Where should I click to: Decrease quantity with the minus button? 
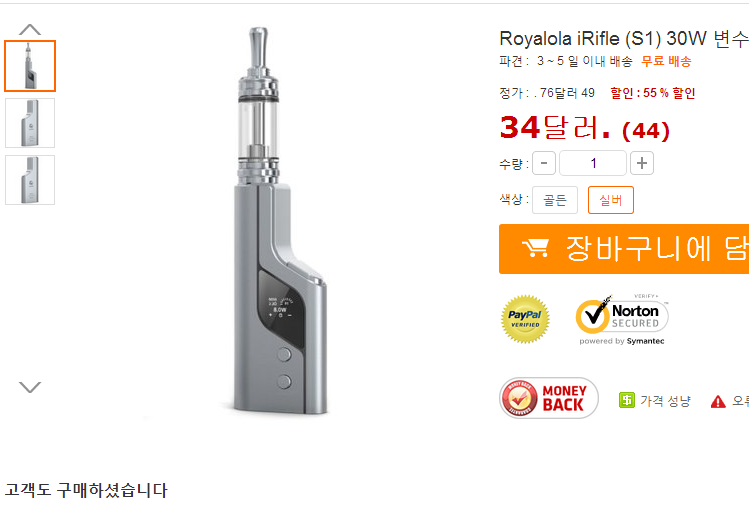544,163
